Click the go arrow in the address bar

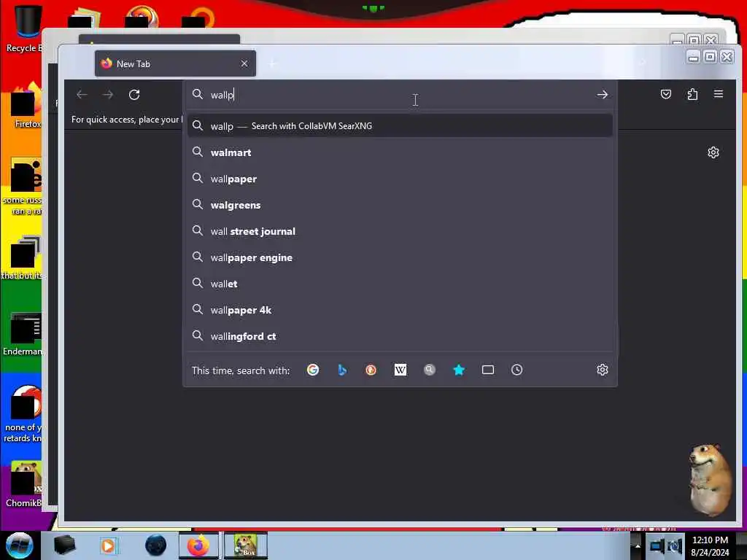[602, 95]
